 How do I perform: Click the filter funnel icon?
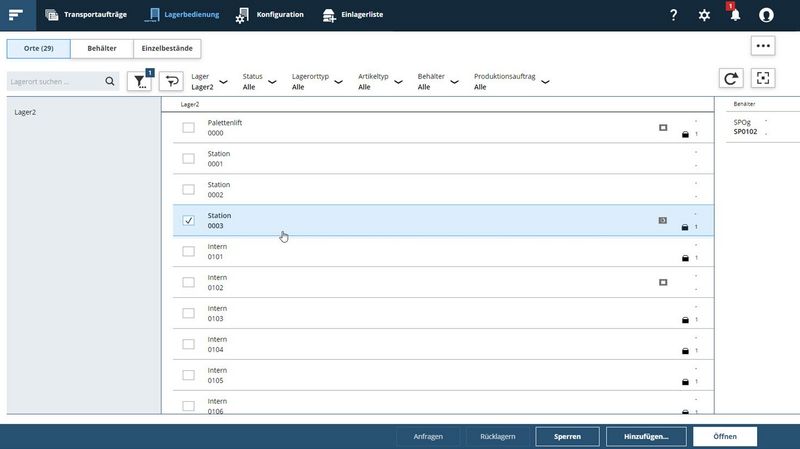pos(139,82)
